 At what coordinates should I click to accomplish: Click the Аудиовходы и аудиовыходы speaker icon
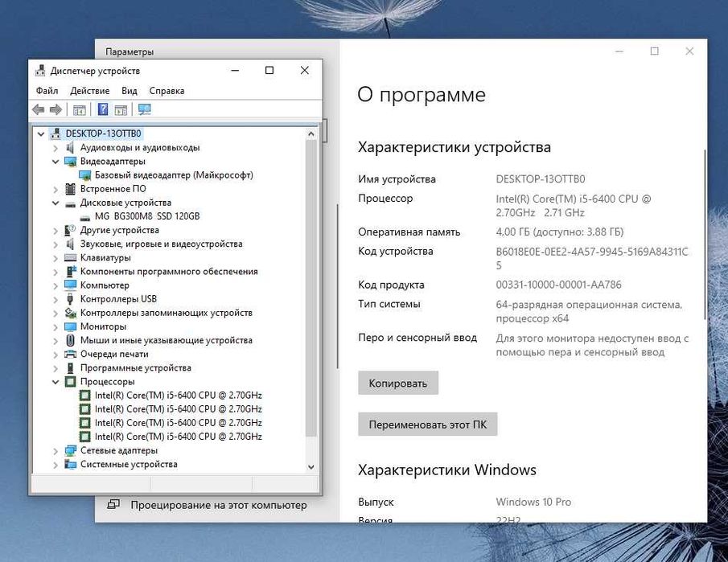(70, 148)
